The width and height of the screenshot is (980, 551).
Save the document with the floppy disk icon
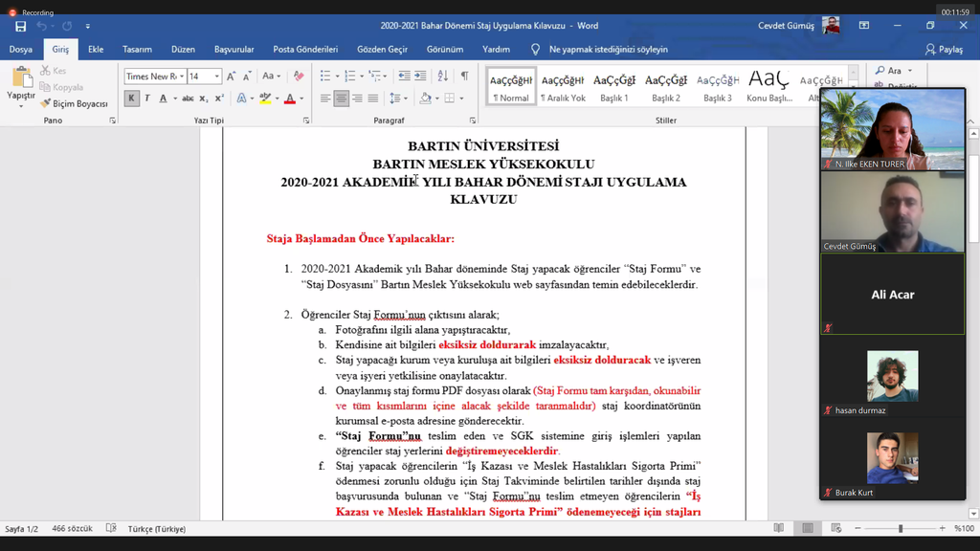point(21,26)
